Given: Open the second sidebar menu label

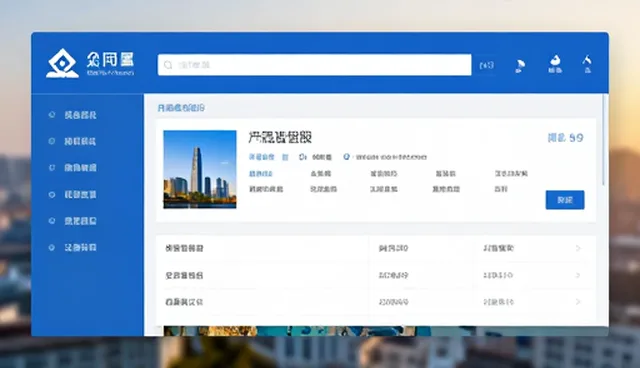Looking at the screenshot, I should (x=80, y=142).
